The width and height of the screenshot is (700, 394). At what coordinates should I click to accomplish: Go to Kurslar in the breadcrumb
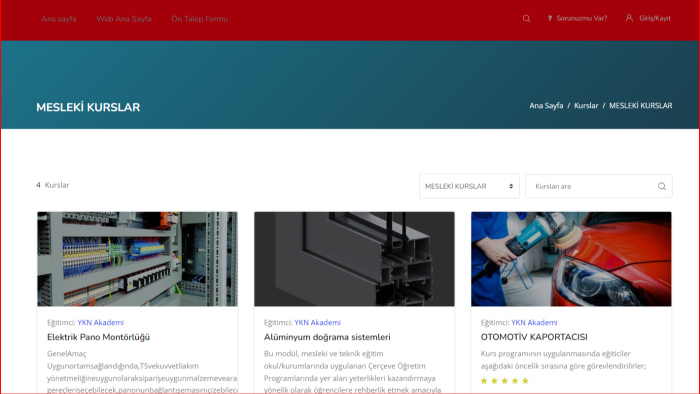coord(586,106)
